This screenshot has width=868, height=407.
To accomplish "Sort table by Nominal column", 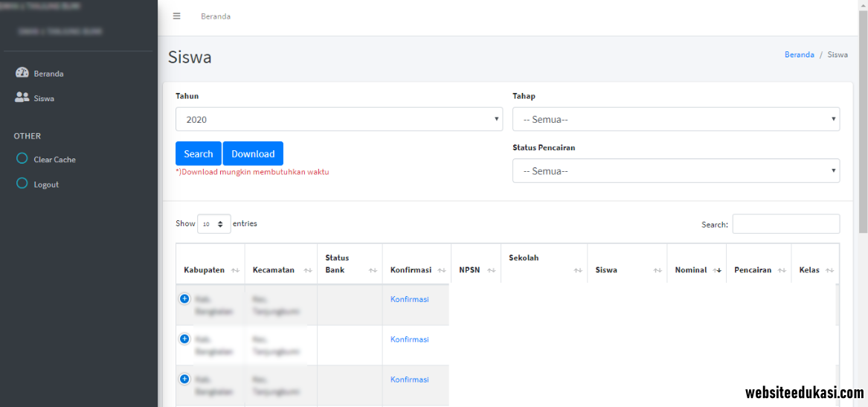I will 695,270.
